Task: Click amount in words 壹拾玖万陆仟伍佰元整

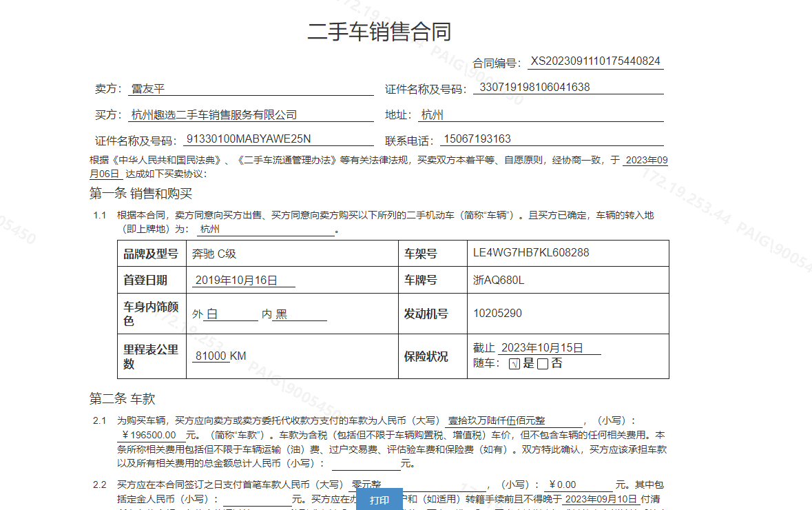Action: [x=497, y=421]
